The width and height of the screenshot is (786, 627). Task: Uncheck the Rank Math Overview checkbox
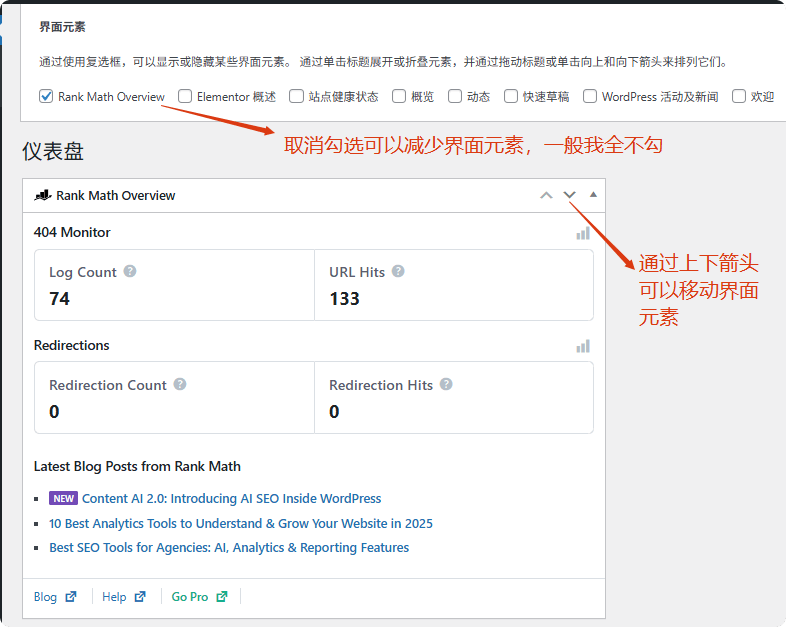pyautogui.click(x=46, y=97)
